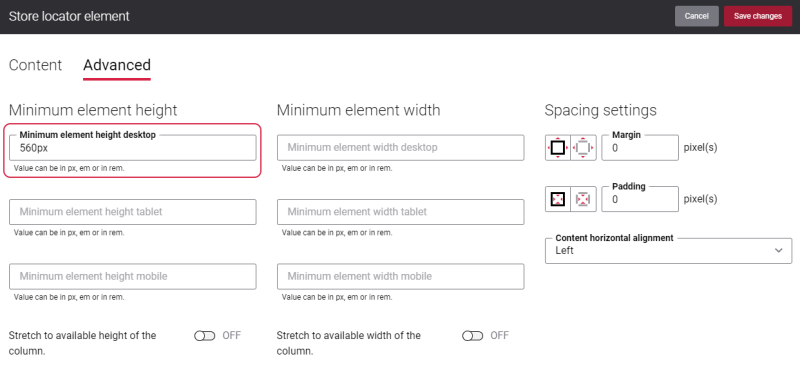Toggle stretch to available height of column
800x370 pixels.
(x=205, y=336)
